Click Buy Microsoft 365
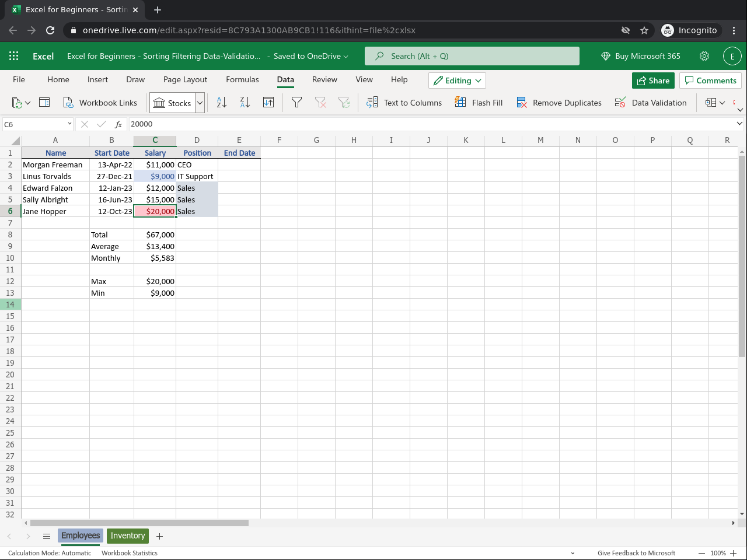Screen dimensions: 747x560 640,56
